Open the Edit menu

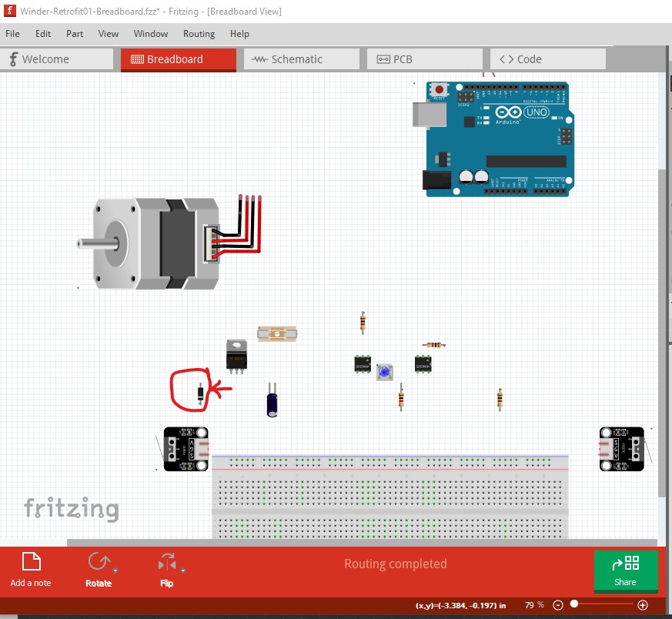43,33
